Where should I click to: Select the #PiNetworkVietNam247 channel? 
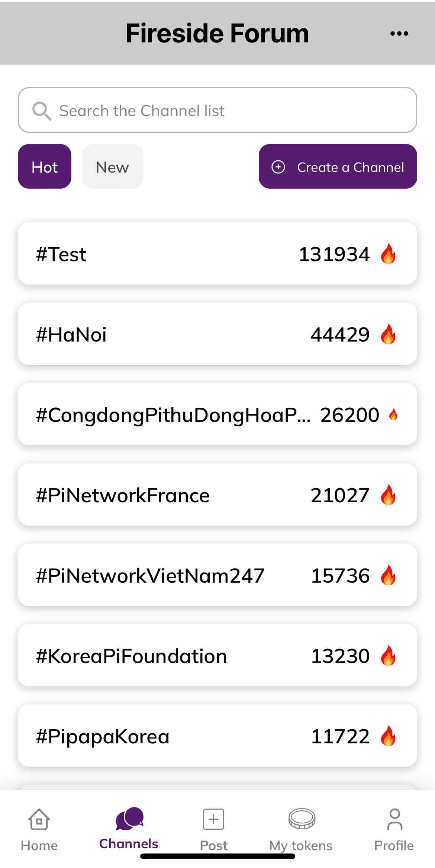coord(217,575)
